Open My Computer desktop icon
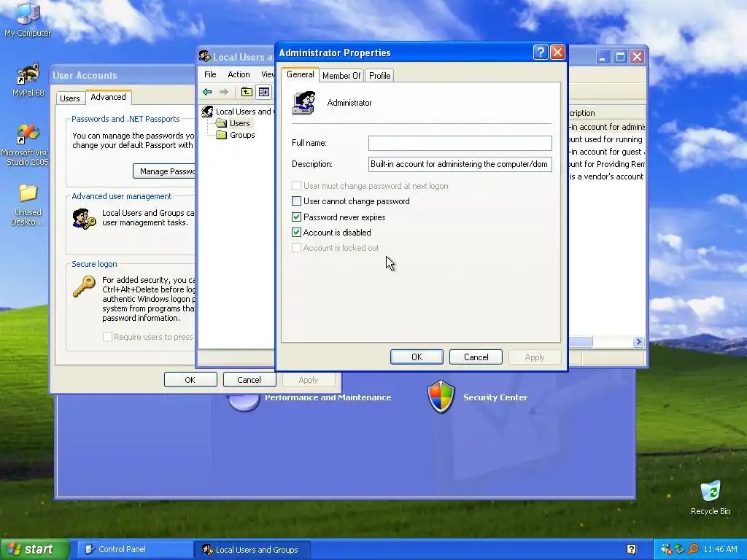 tap(28, 19)
